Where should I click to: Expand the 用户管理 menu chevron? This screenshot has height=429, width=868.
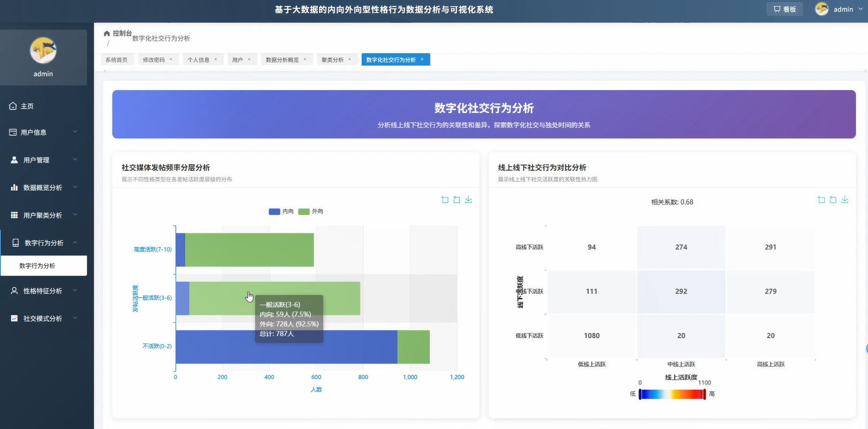click(75, 159)
